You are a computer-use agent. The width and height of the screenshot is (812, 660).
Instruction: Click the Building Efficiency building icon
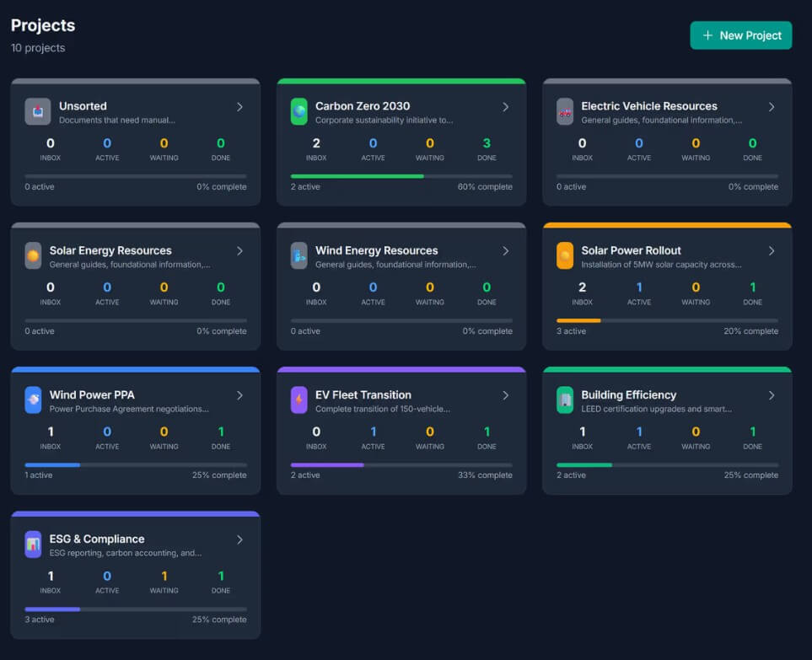(565, 400)
